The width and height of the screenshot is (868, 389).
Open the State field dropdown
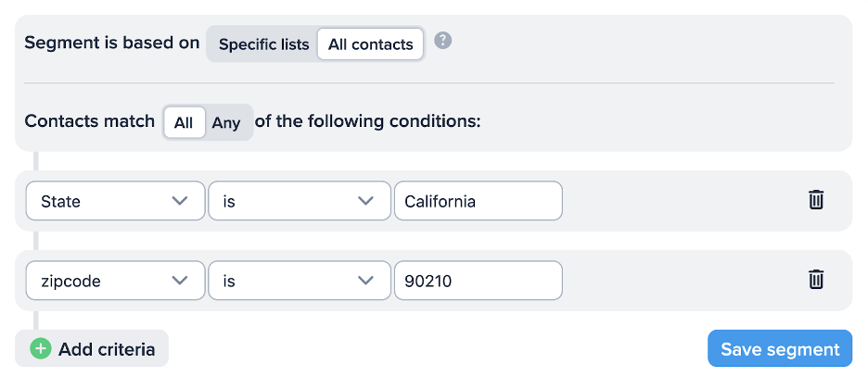click(115, 201)
